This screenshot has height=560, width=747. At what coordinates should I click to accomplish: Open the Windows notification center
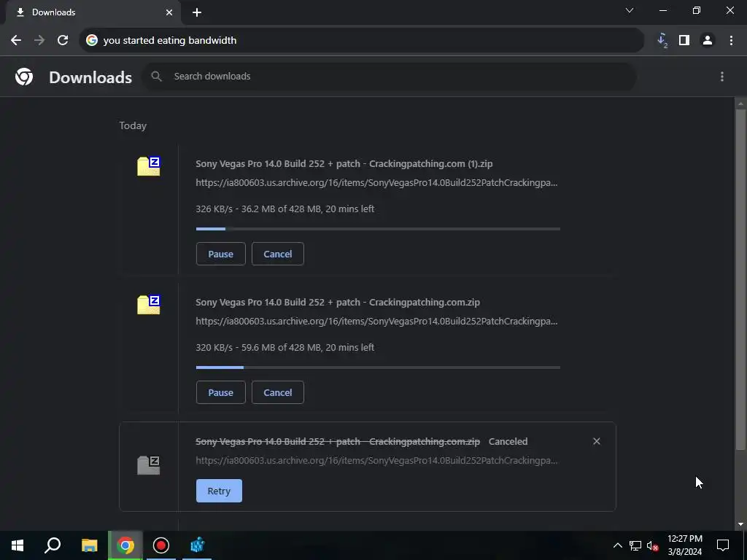723,545
